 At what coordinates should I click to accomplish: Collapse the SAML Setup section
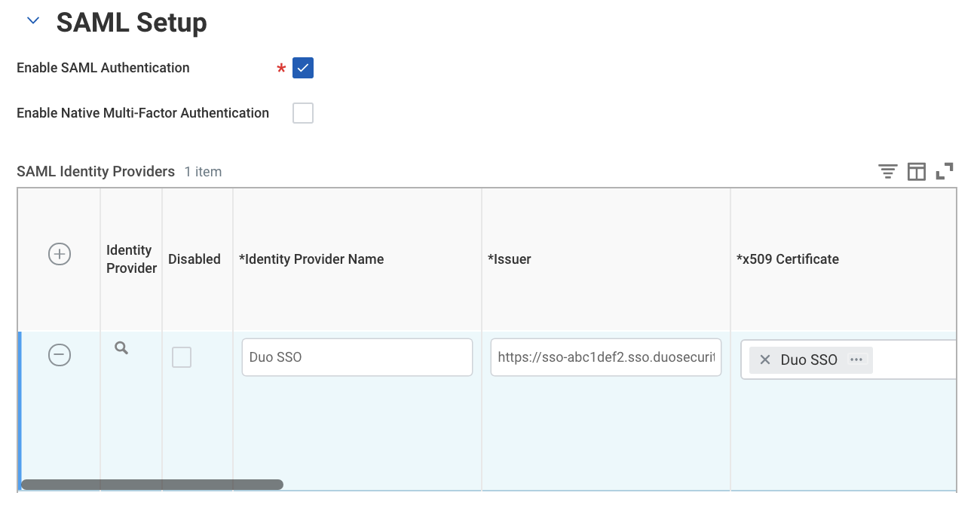pyautogui.click(x=32, y=20)
